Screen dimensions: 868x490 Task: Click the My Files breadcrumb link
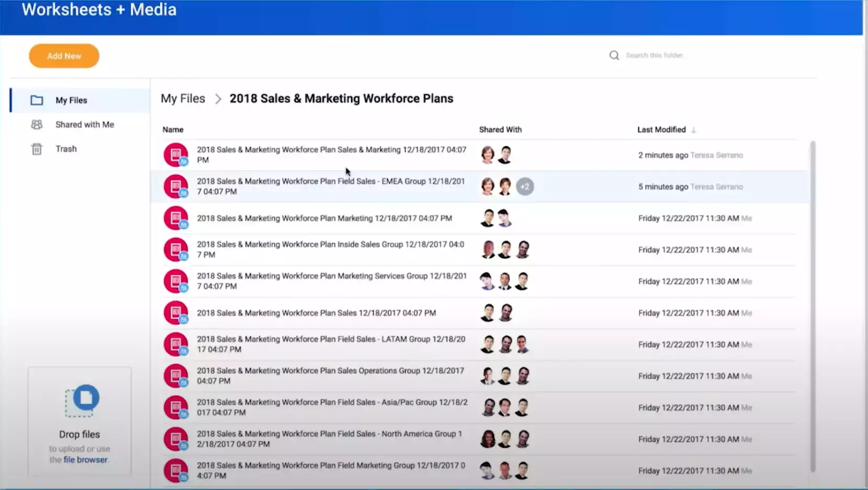[183, 98]
